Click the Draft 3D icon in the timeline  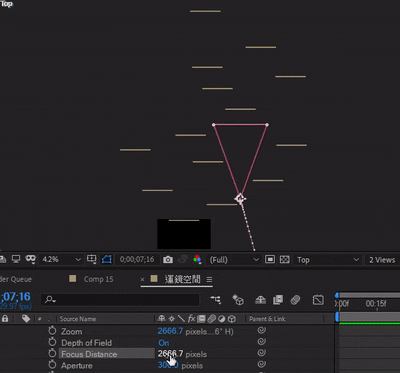pyautogui.click(x=238, y=300)
